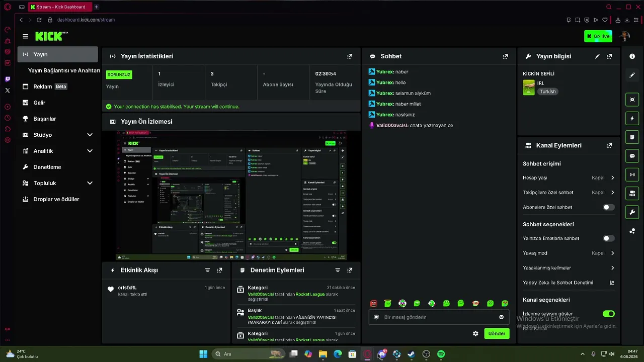
Task: Click the browser address bar URL
Action: click(x=86, y=20)
